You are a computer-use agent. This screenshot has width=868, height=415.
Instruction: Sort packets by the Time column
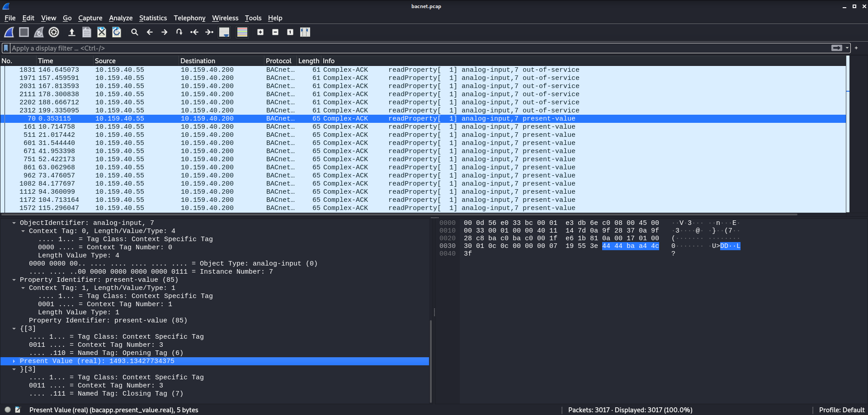65,61
